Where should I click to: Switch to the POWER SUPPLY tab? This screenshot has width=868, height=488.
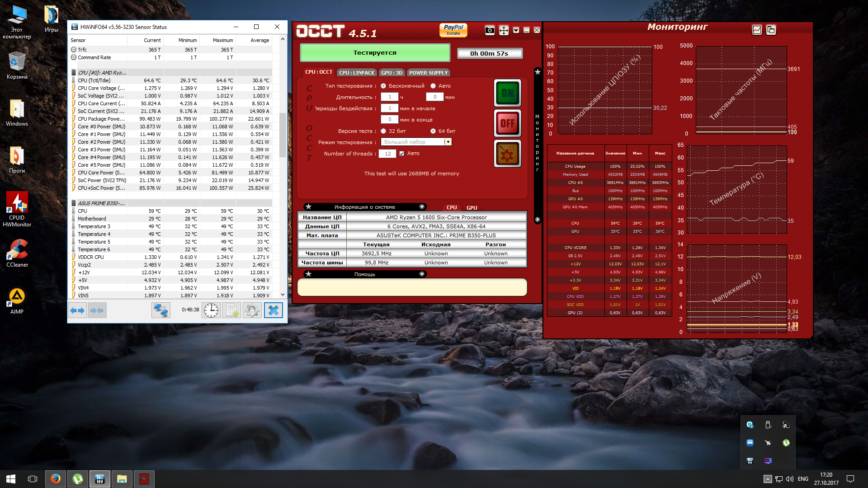pyautogui.click(x=428, y=73)
